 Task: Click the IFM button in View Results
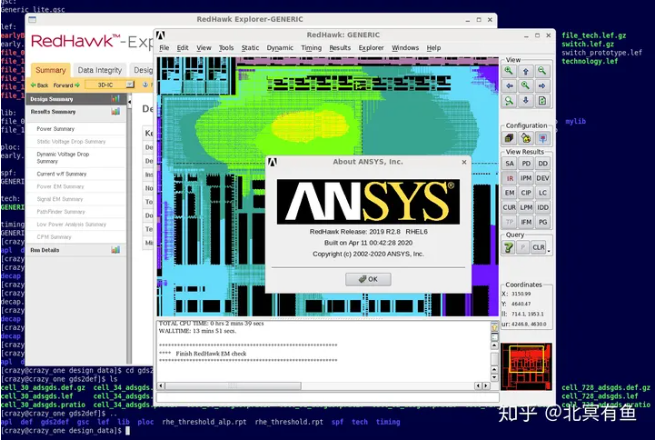[526, 222]
